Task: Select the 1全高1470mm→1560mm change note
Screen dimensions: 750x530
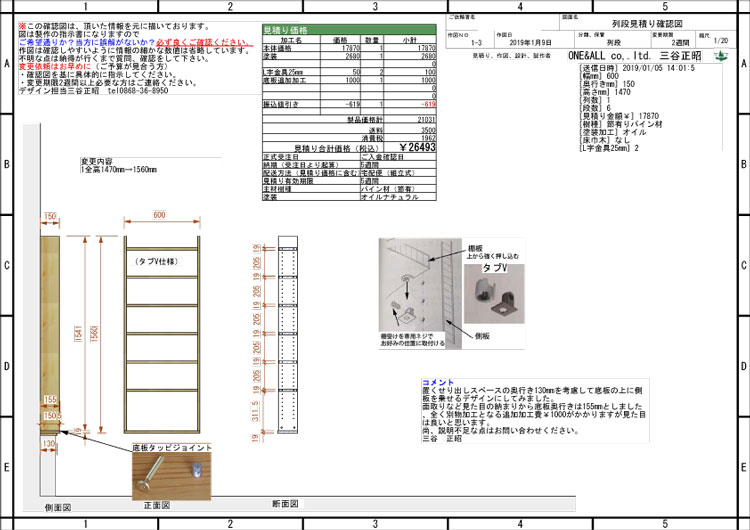Action: 119,169
